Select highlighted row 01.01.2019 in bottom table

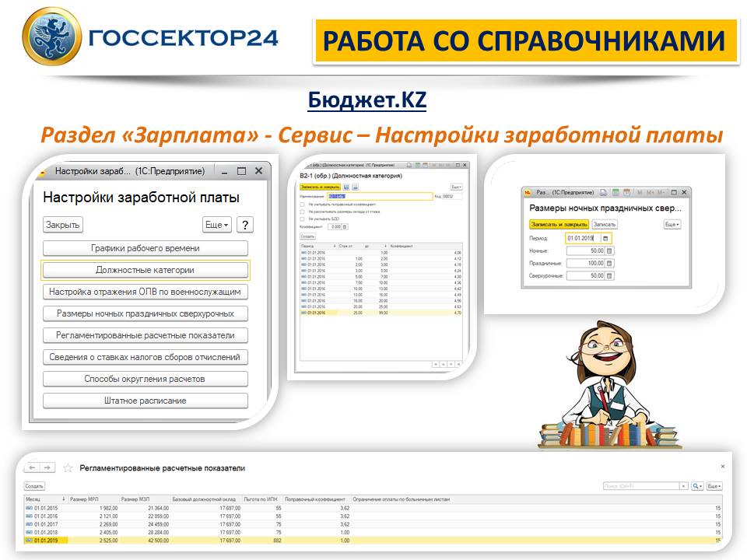point(373,541)
